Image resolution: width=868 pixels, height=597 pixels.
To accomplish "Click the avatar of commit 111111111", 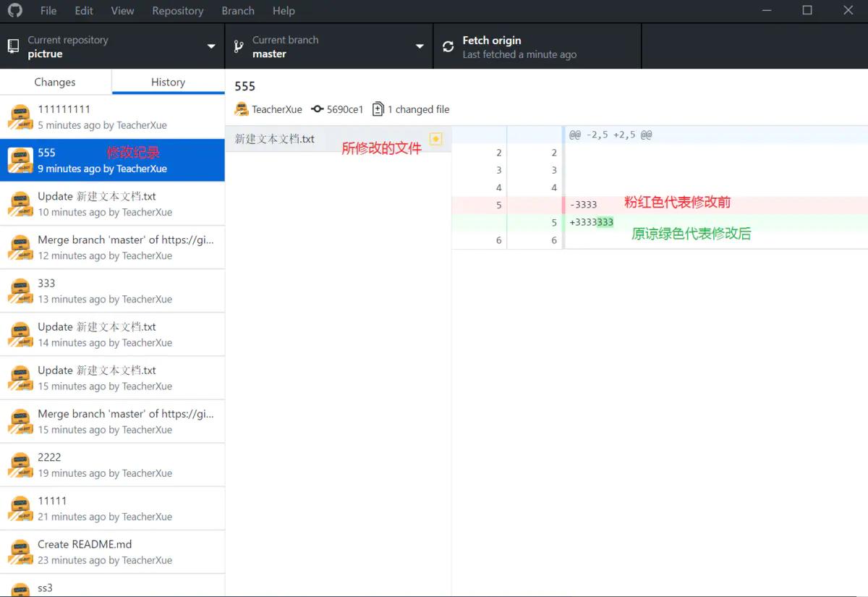I will click(20, 117).
